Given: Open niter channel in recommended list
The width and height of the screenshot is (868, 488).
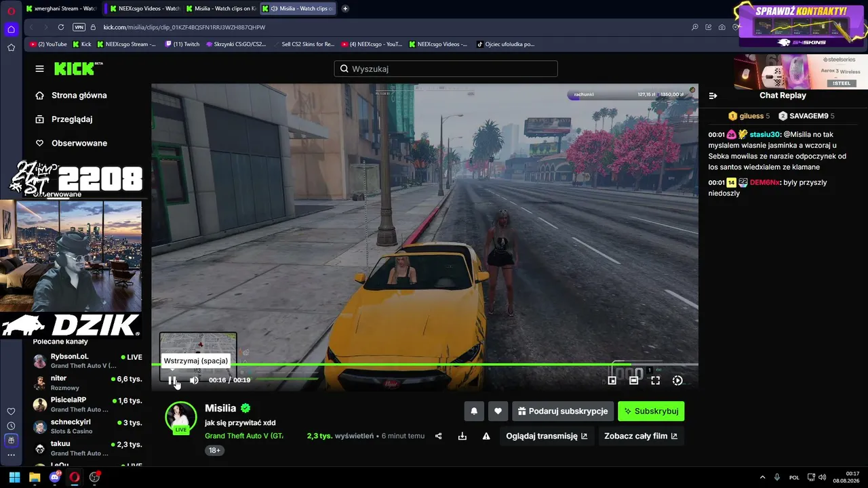Looking at the screenshot, I should (x=88, y=382).
